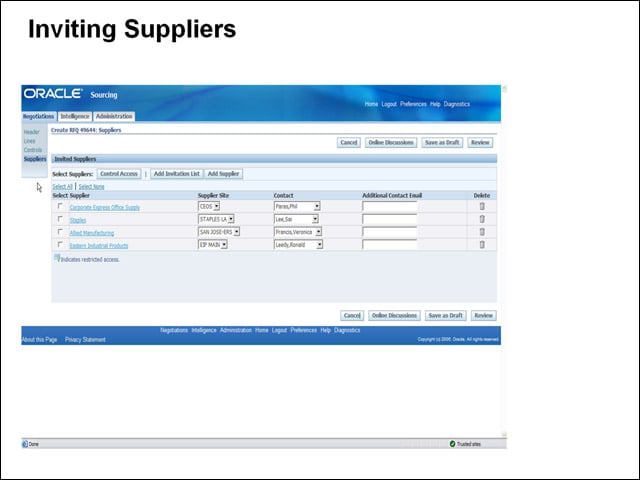Viewport: 640px width, 480px height.
Task: Click the trash icon for Staples
Action: (482, 219)
